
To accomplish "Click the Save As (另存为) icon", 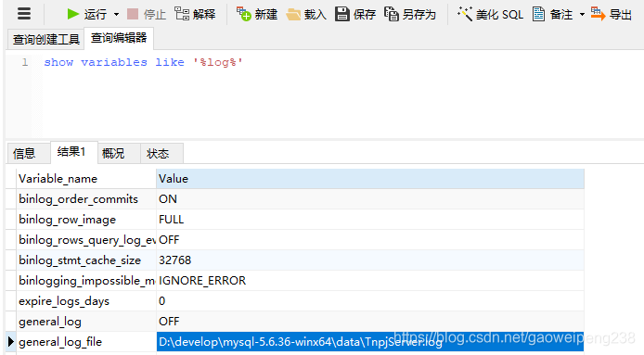I will 392,14.
